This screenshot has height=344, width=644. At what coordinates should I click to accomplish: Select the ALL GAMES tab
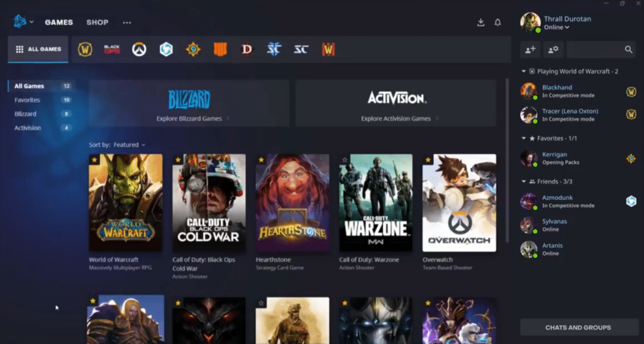tap(38, 49)
